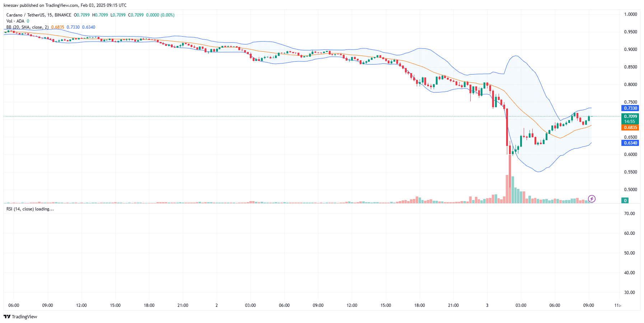Image resolution: width=644 pixels, height=323 pixels.
Task: Click the low value L0.7099 in legend
Action: (x=118, y=15)
